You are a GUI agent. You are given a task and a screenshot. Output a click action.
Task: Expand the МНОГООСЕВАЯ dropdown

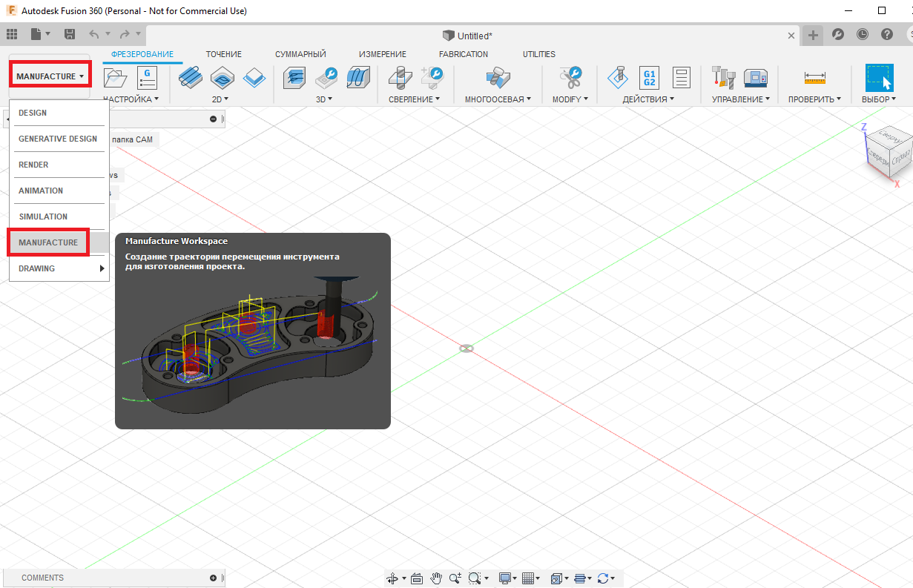click(498, 99)
